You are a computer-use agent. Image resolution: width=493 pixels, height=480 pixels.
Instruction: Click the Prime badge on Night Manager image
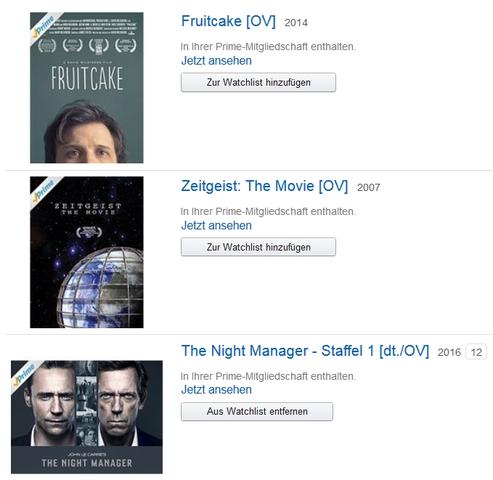coord(25,375)
